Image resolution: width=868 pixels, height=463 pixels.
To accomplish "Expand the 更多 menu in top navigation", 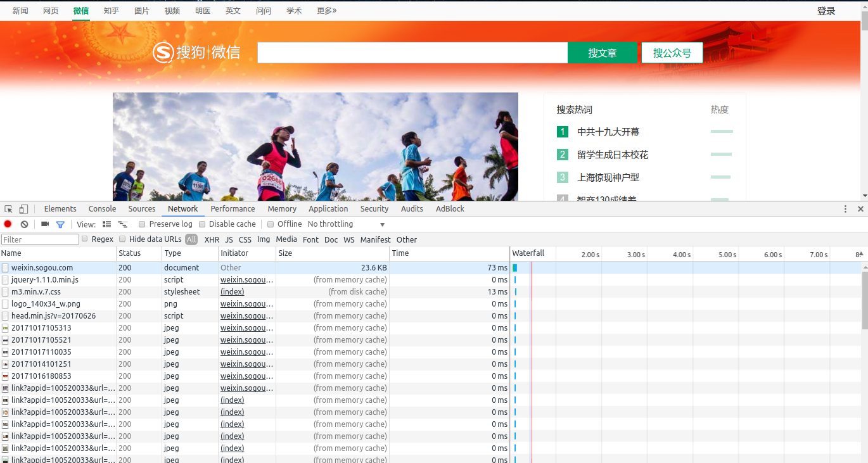I will (326, 11).
